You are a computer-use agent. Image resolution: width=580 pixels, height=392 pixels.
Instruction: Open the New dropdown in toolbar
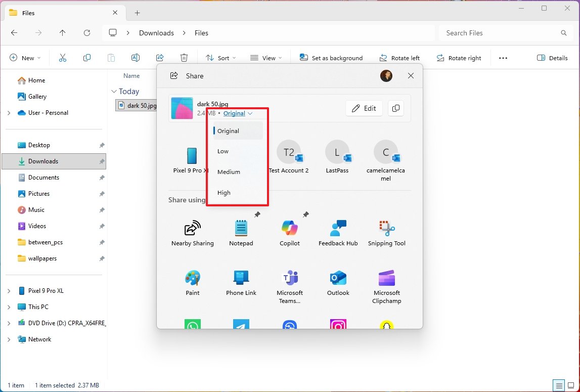coord(25,58)
